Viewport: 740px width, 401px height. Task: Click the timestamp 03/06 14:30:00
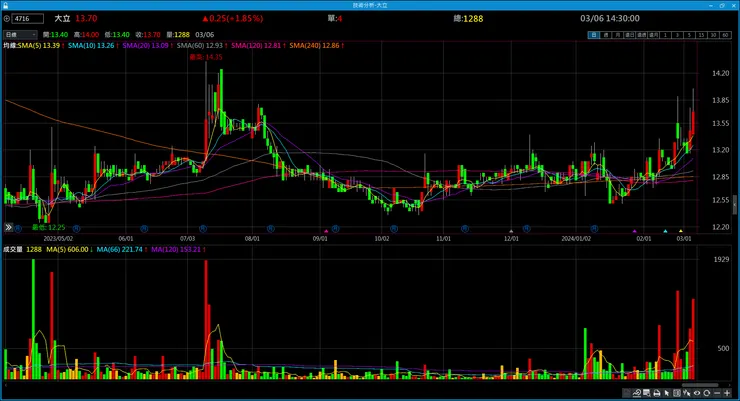610,18
